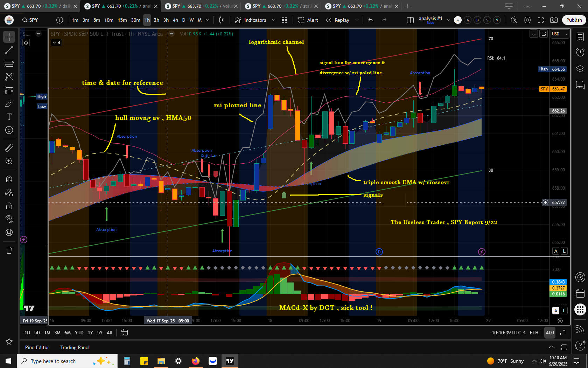Expand the timeframe list dropdown
Viewport: 588px width, 368px height.
click(208, 20)
